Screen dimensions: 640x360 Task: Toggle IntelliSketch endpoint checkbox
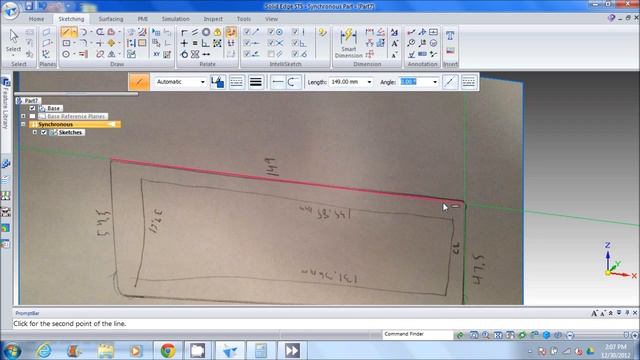click(x=247, y=32)
